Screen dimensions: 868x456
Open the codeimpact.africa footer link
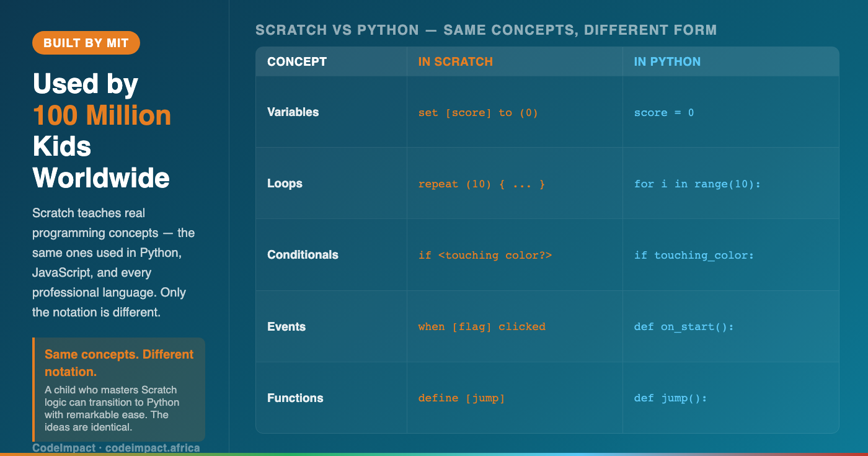[x=153, y=447]
